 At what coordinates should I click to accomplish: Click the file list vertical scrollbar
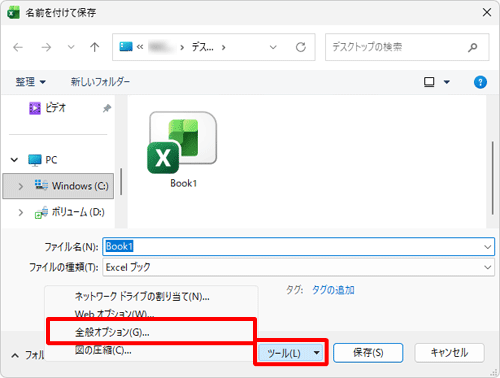[492, 178]
